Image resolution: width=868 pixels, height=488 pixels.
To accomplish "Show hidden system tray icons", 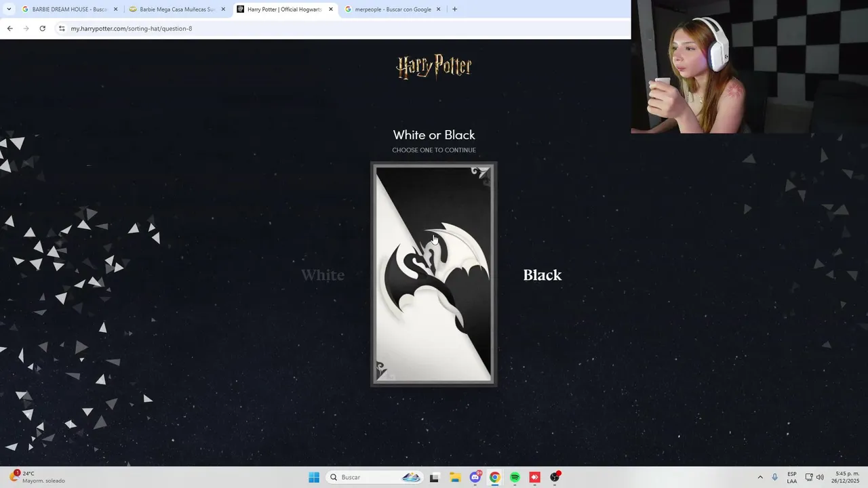I will point(760,477).
